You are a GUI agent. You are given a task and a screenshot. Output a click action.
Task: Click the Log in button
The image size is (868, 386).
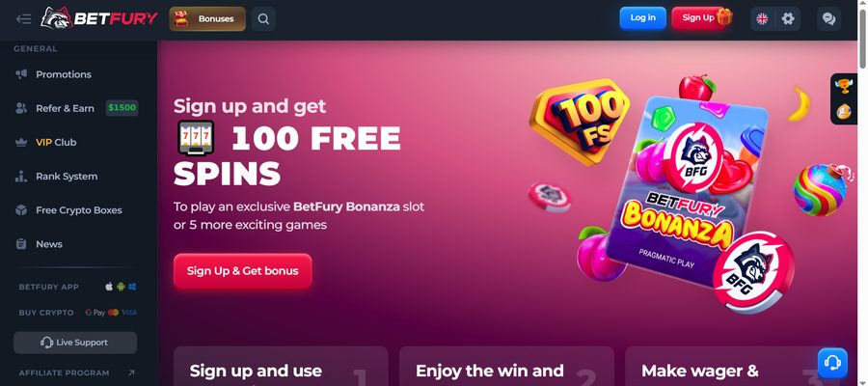click(x=642, y=18)
